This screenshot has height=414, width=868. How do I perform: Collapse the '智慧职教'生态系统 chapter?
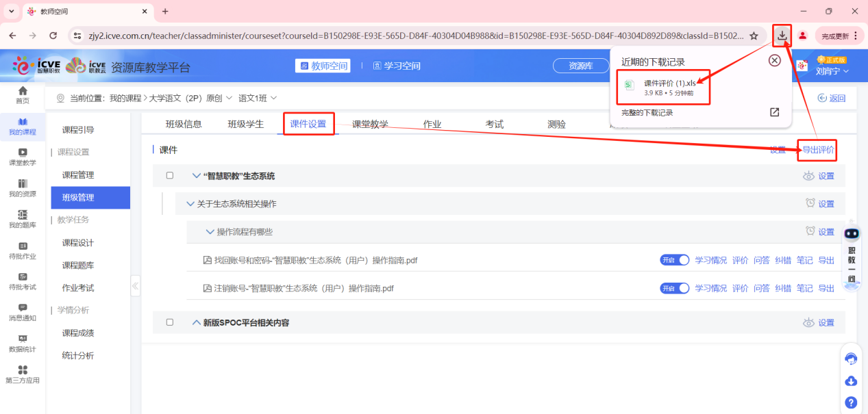click(196, 175)
